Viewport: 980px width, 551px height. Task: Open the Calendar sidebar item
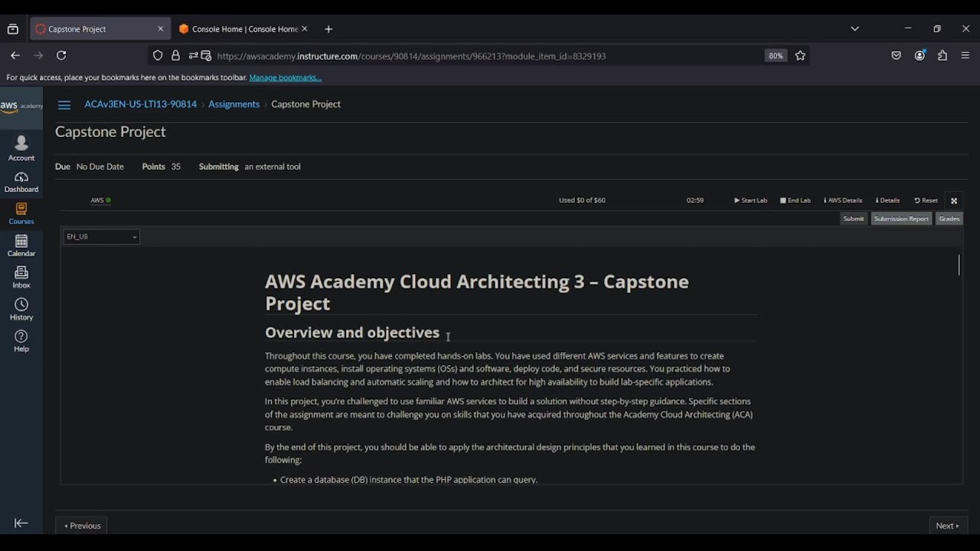(x=21, y=246)
